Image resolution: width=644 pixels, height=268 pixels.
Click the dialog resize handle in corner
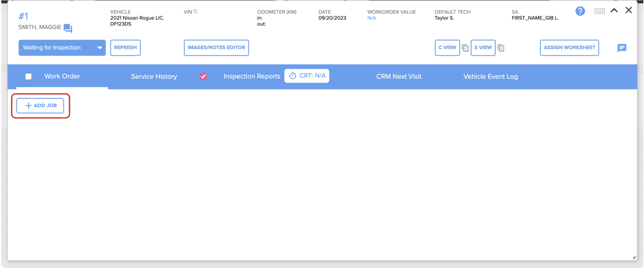634,257
